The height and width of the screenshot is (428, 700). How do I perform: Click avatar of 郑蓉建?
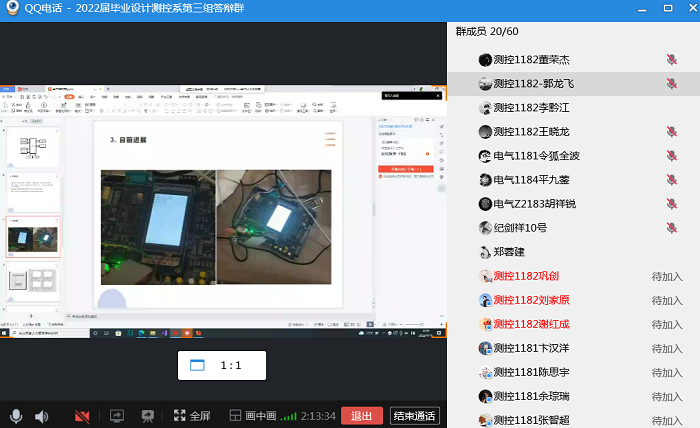pos(485,252)
